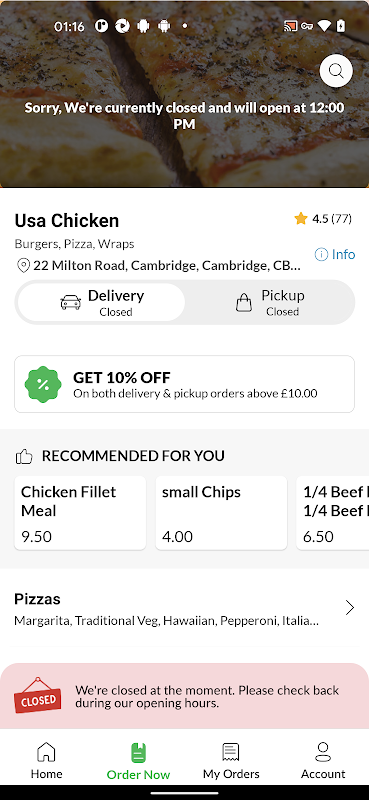This screenshot has width=369, height=800.
Task: Tap the red CLOSED sign icon
Action: [37, 695]
